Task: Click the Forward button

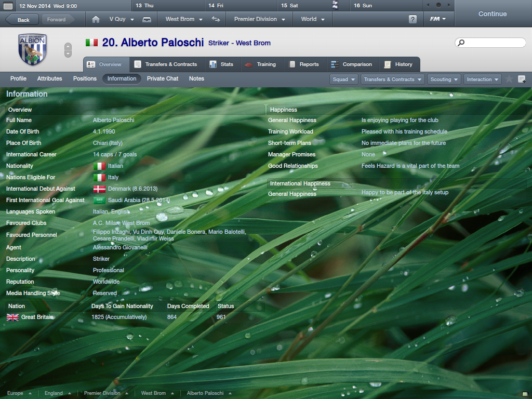Action: point(57,20)
